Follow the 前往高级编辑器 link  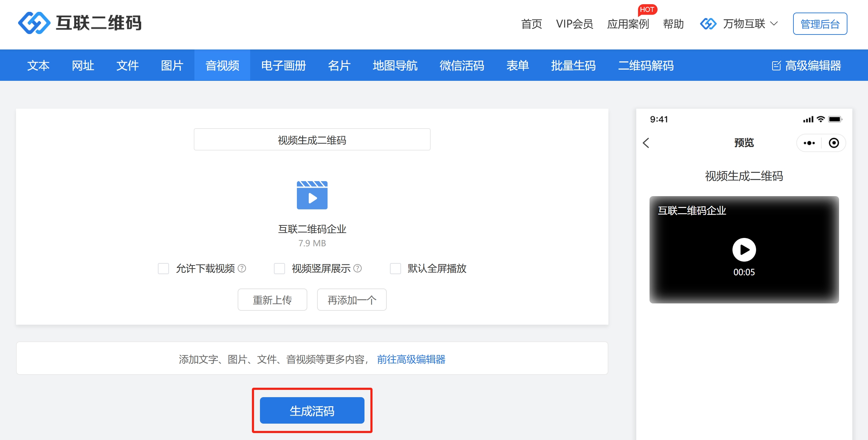pyautogui.click(x=411, y=359)
